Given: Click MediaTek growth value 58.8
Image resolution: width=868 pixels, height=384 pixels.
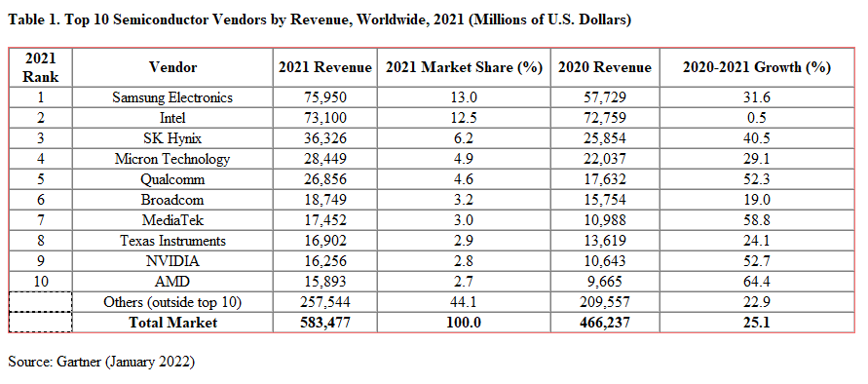Looking at the screenshot, I should click(757, 220).
